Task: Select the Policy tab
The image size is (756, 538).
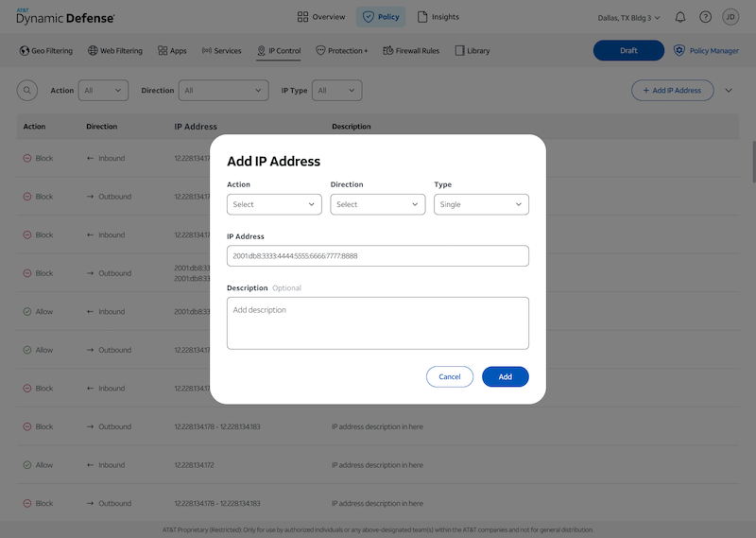Action: tap(381, 17)
